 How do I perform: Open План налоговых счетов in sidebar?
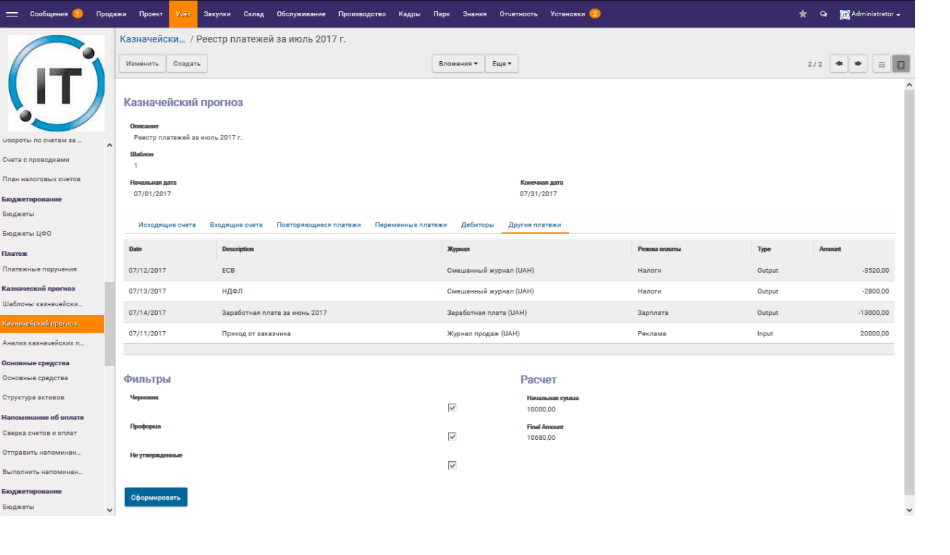coord(41,179)
